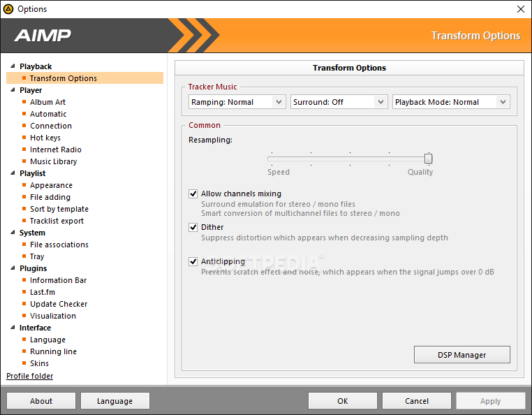Open Visualization plugin settings
The width and height of the screenshot is (532, 415).
tap(53, 316)
